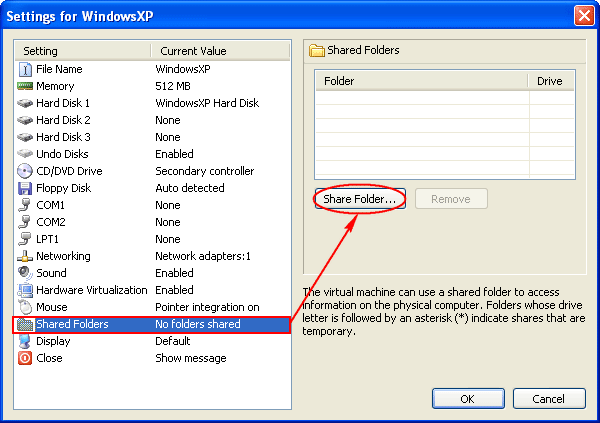Click the LPT1 port icon
Screen dimensions: 600x423
pyautogui.click(x=25, y=239)
